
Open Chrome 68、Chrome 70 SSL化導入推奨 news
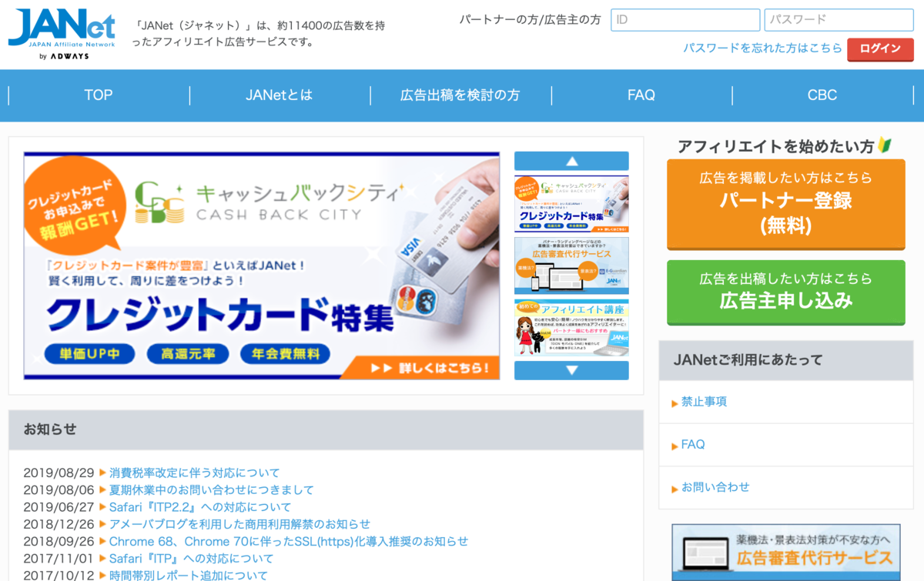(x=289, y=542)
